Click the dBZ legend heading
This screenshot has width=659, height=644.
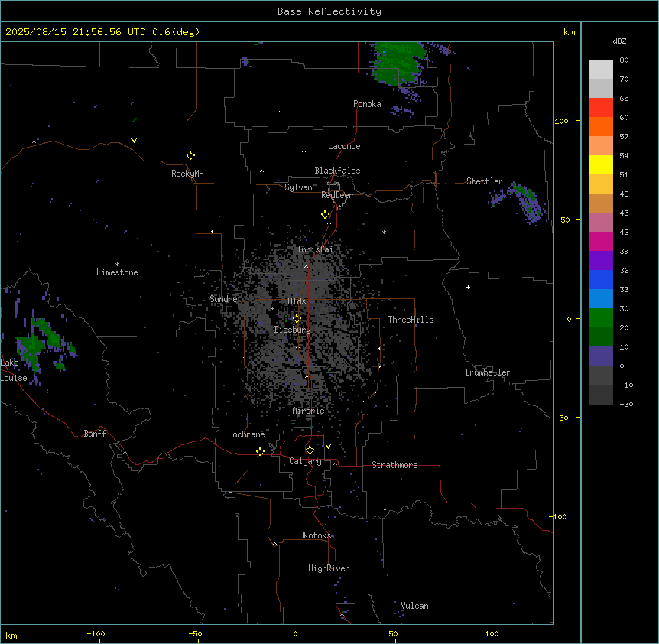click(619, 41)
